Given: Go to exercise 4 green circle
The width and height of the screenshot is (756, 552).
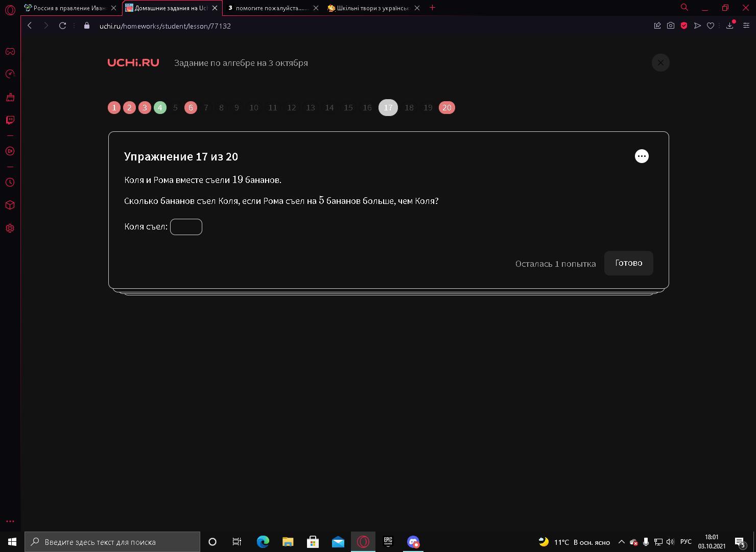Looking at the screenshot, I should (x=160, y=108).
